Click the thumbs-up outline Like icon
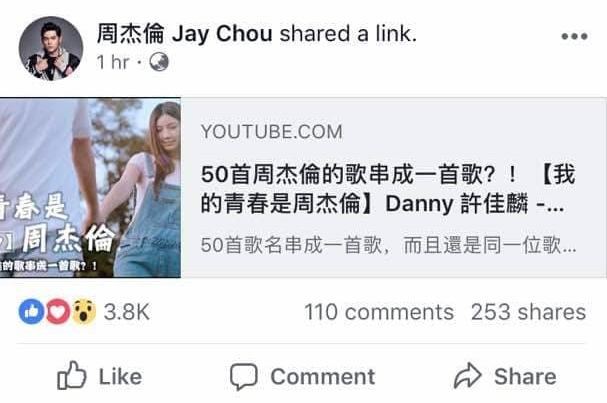The image size is (607, 403). coord(72,375)
